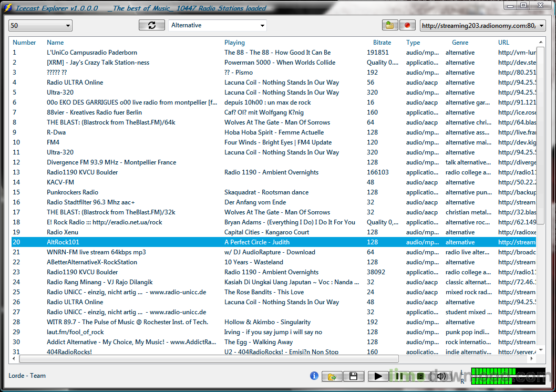Screen dimensions: 556x392
Task: Click the save floppy disk button
Action: pos(354,376)
